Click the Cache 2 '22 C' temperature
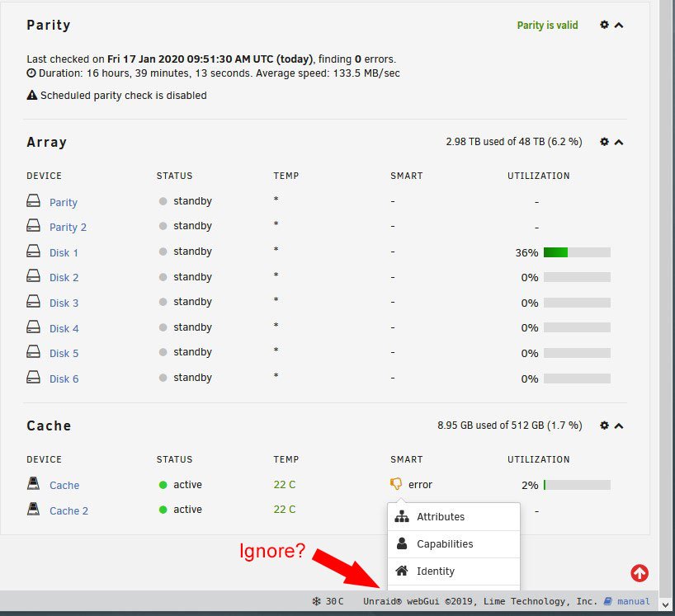 click(x=284, y=510)
